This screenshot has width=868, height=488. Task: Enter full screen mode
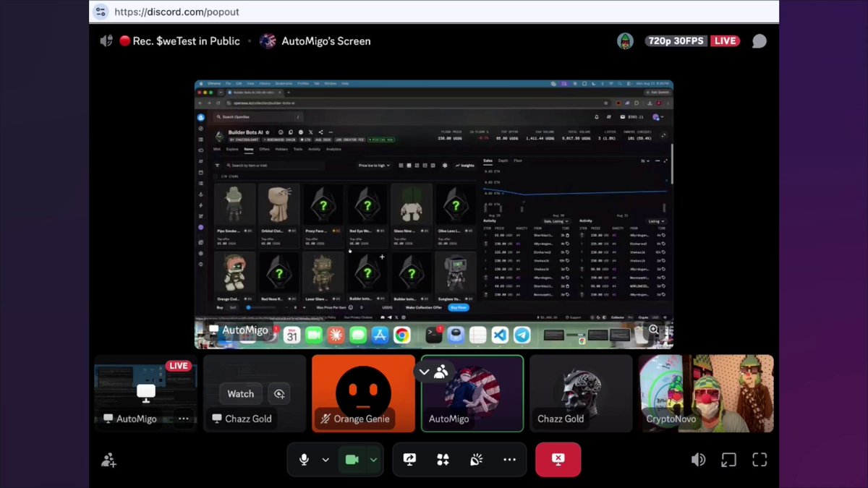pos(759,460)
